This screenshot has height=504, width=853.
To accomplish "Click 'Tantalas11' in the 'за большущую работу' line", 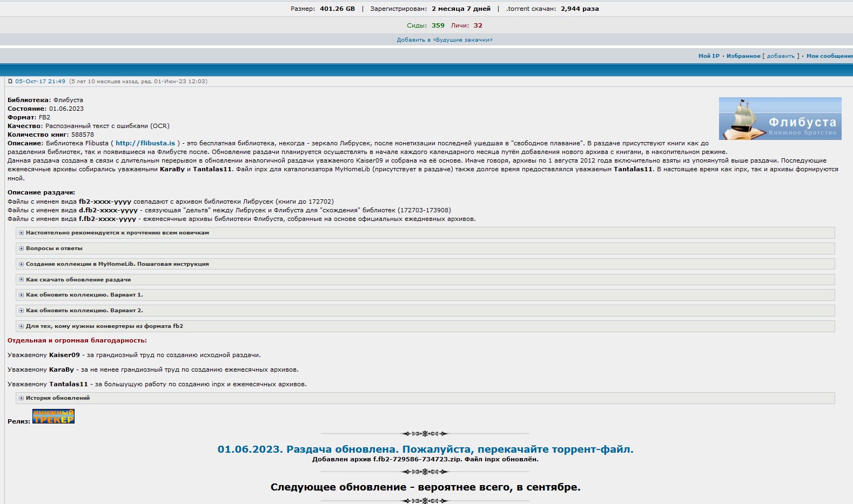I will (69, 384).
